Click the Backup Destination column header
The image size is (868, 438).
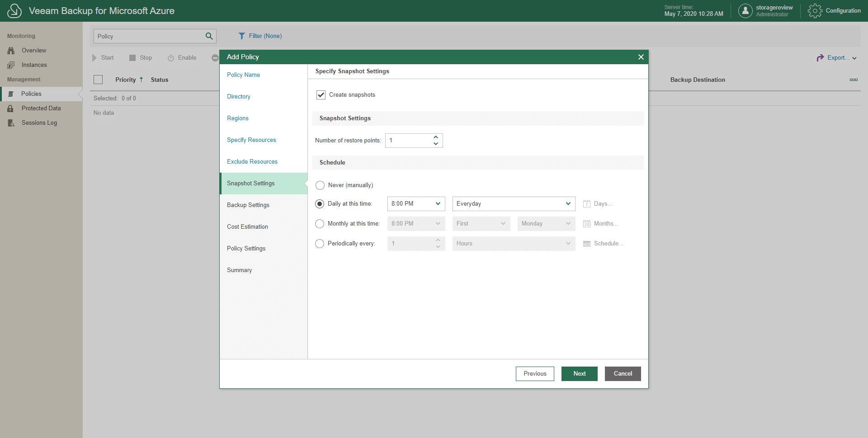[698, 80]
